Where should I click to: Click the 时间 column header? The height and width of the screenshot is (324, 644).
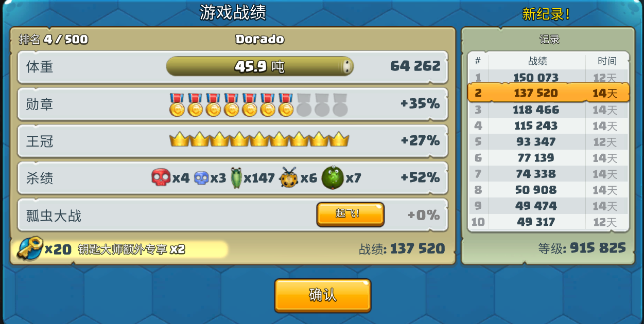point(607,61)
